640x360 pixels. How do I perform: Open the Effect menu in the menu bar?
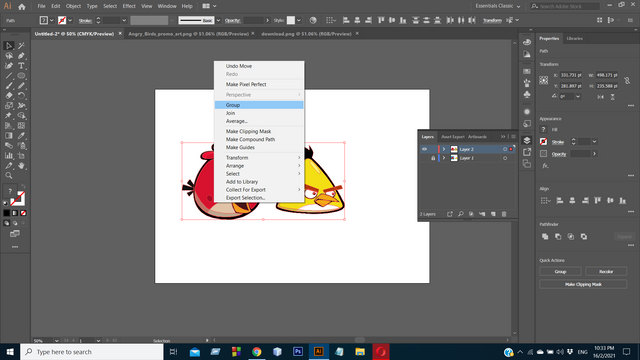tap(129, 6)
